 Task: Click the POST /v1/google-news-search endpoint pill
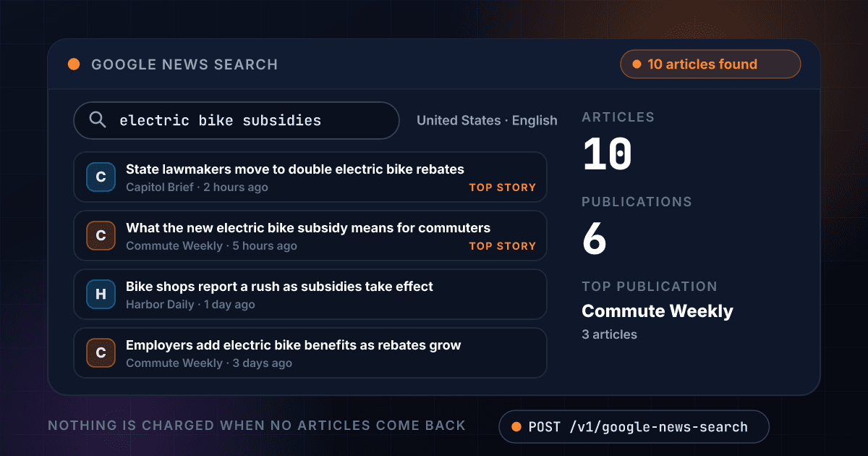point(634,427)
